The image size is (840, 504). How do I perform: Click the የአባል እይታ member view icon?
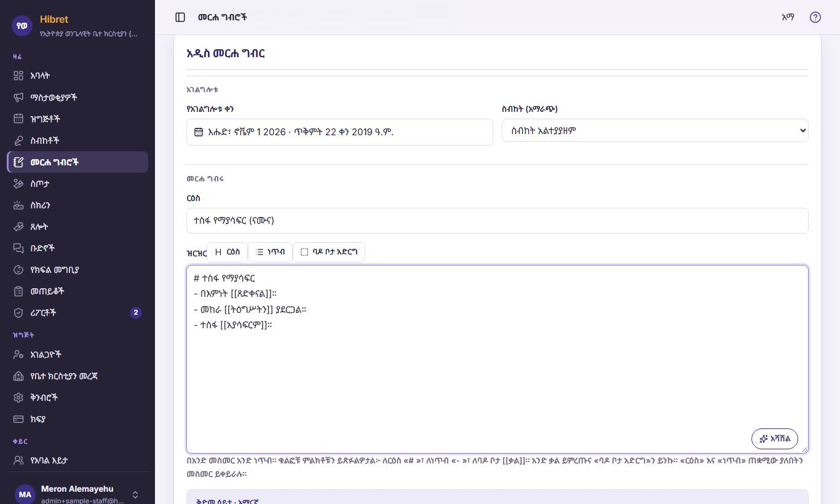click(18, 460)
